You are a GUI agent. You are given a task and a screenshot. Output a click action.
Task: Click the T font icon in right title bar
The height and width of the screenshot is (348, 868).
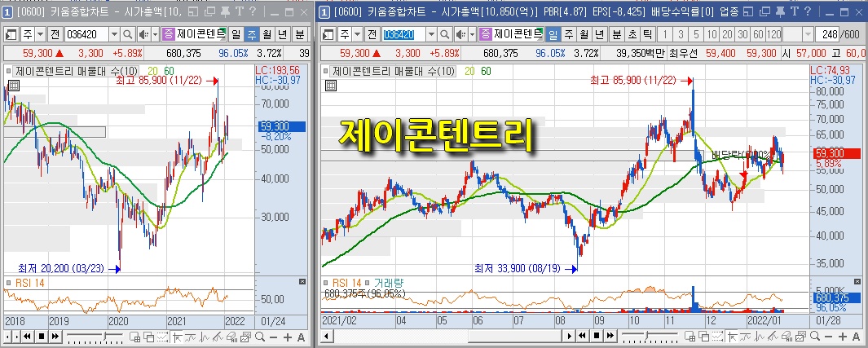793,11
